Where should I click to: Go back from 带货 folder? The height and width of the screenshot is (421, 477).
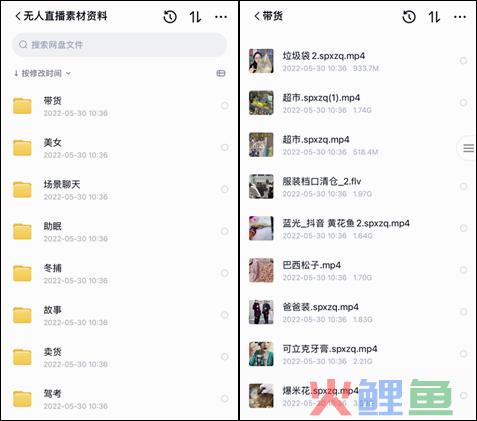pyautogui.click(x=257, y=16)
